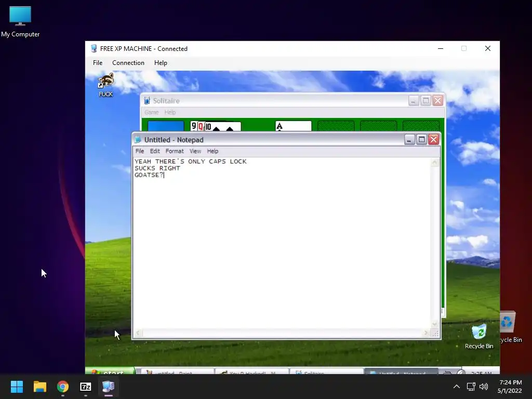Open the clock showing 7:24 PM
This screenshot has width=532, height=399.
(510, 387)
